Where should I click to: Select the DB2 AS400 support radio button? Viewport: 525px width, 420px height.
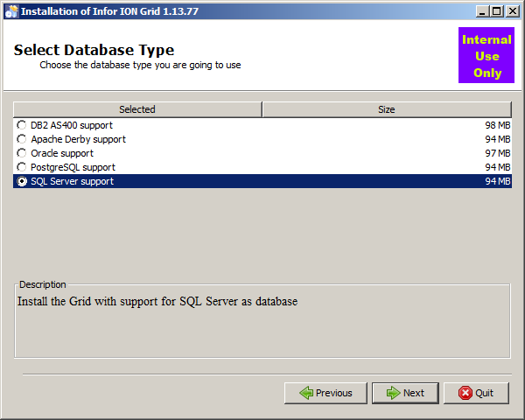pyautogui.click(x=22, y=125)
